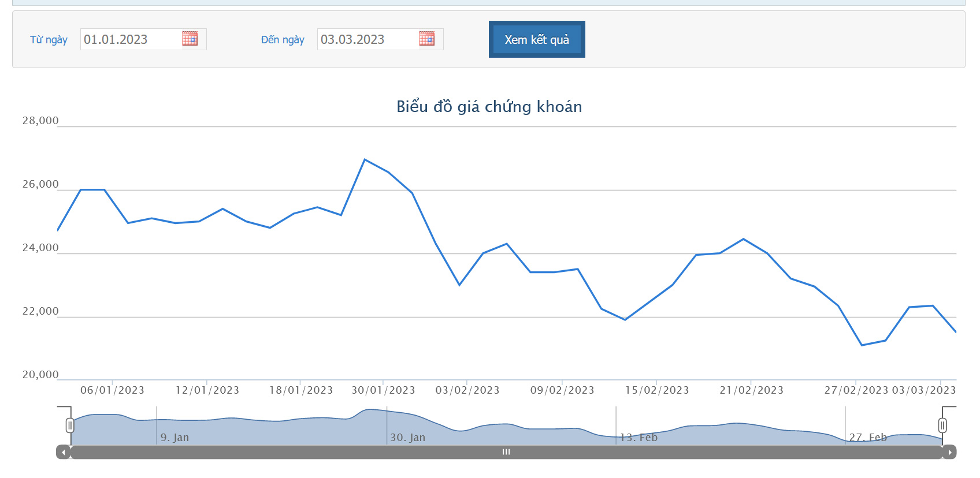This screenshot has width=980, height=478.
Task: Click the 06/01/2023 x-axis label
Action: [112, 390]
